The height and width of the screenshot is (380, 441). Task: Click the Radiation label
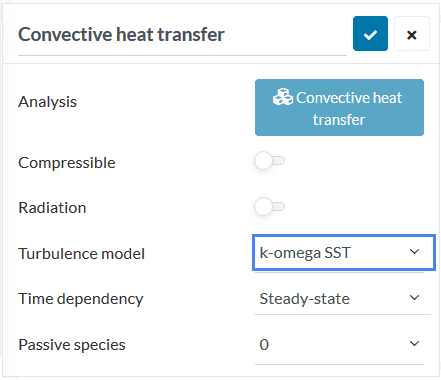[52, 208]
